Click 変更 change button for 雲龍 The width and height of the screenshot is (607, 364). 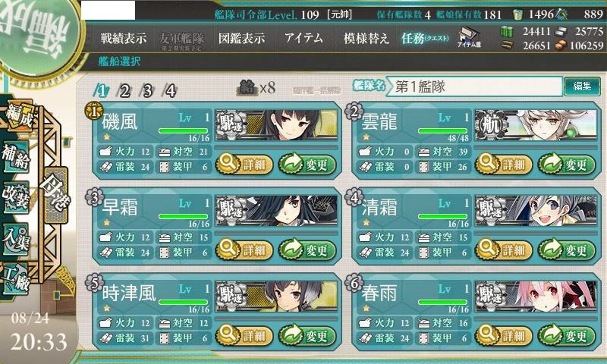tap(566, 165)
